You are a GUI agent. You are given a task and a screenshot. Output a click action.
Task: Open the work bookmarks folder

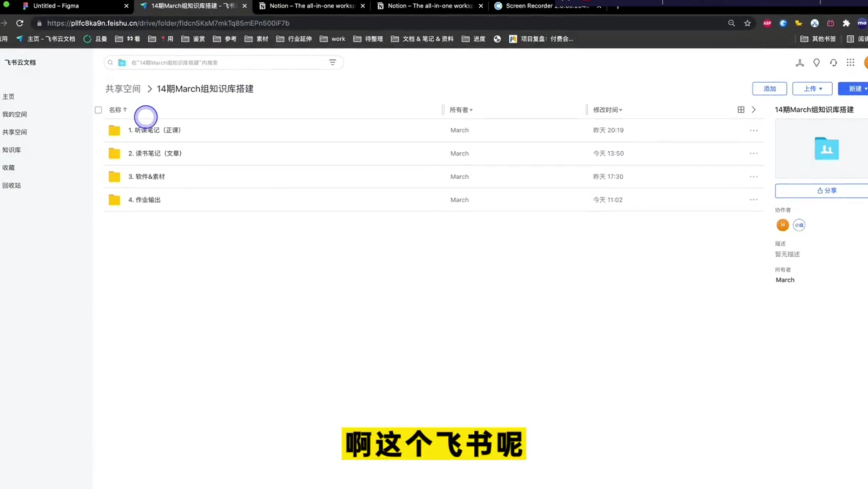333,39
